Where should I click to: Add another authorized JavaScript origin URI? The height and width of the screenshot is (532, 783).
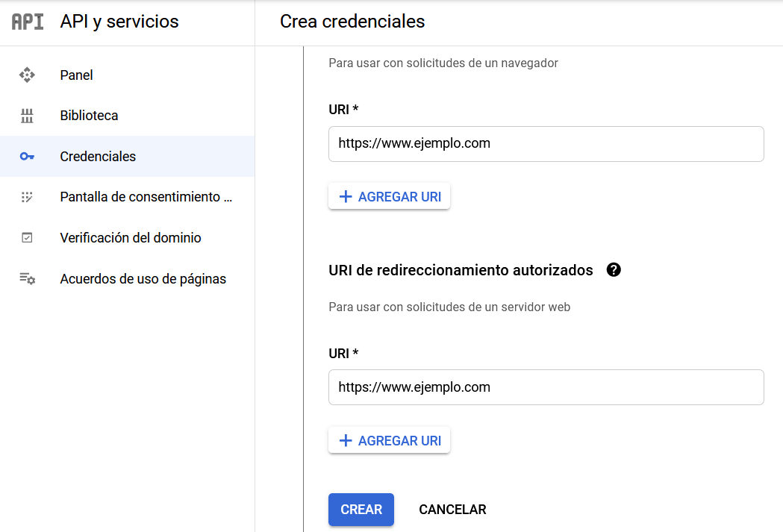[x=389, y=195]
